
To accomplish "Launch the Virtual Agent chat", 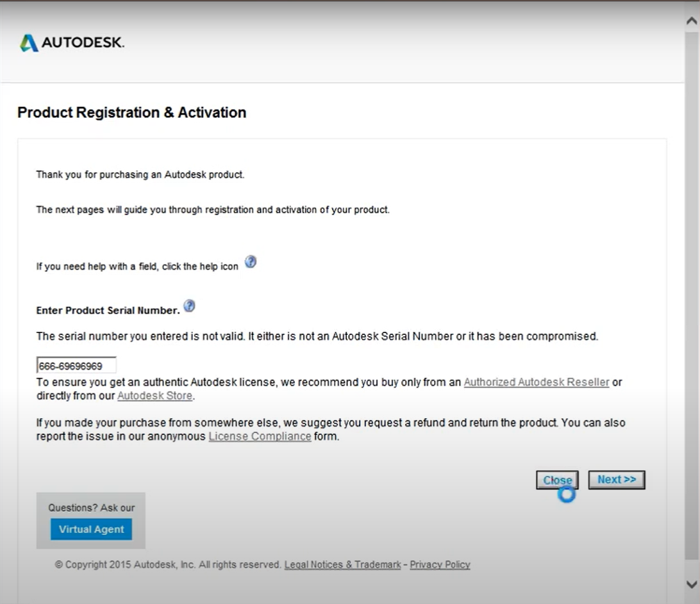I will [91, 530].
